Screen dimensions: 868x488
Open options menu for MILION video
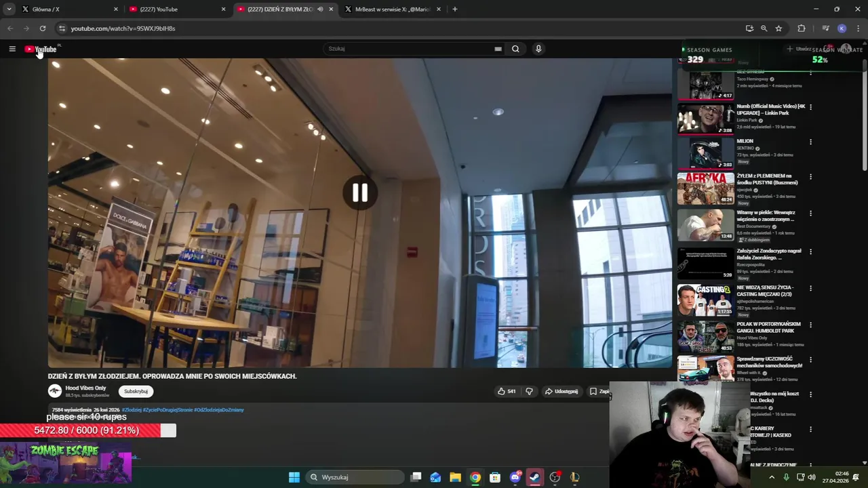pos(810,142)
